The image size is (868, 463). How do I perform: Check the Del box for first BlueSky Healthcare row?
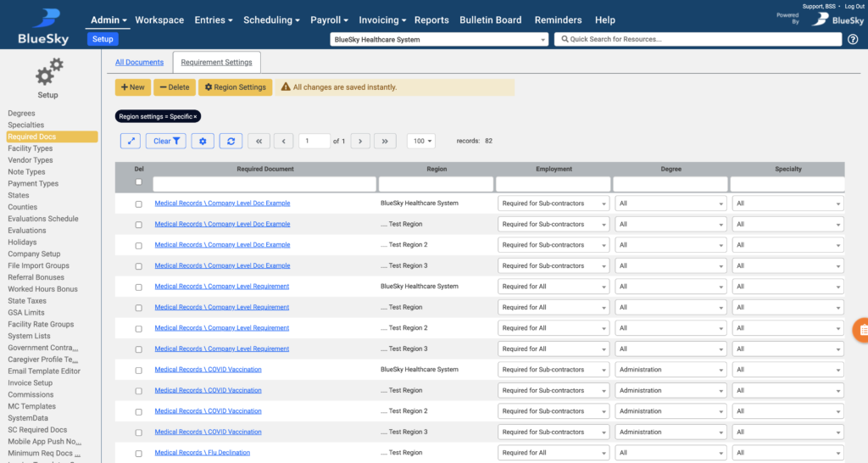[139, 204]
